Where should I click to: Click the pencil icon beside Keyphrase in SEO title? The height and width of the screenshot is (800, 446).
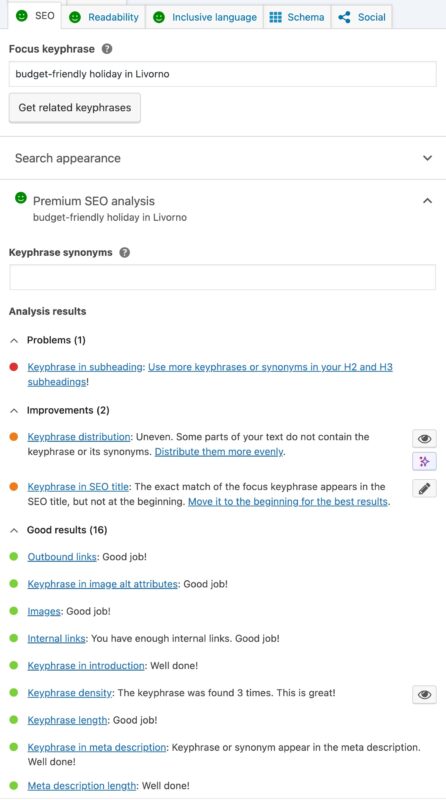pos(424,489)
